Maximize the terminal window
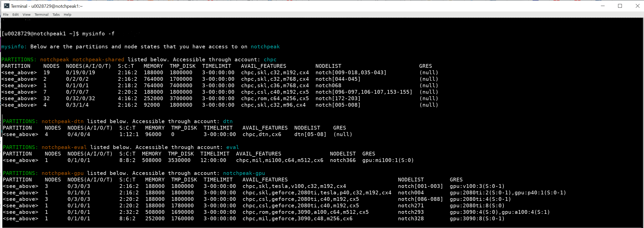This screenshot has width=644, height=228. [620, 6]
